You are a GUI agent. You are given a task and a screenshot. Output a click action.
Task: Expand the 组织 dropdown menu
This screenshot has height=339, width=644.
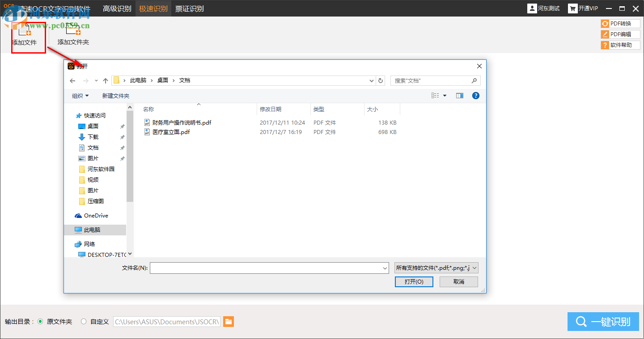(x=80, y=95)
